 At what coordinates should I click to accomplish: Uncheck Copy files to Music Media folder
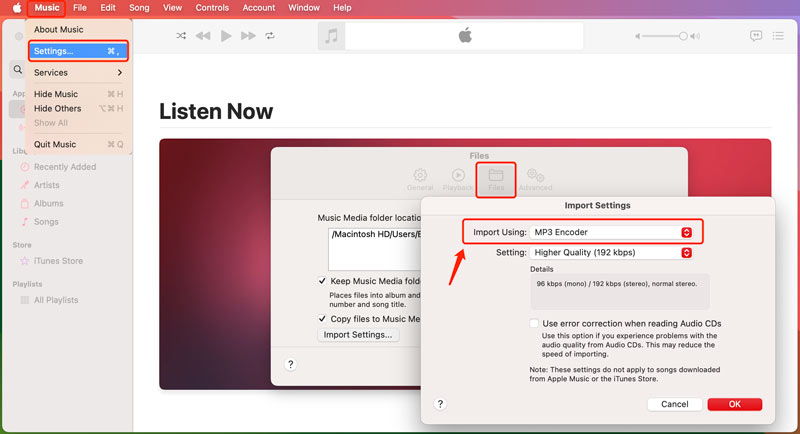coord(322,318)
